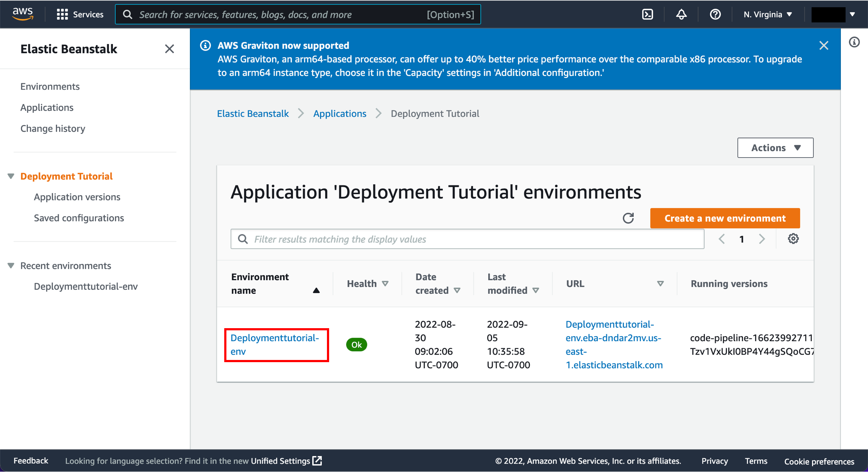This screenshot has height=472, width=868.
Task: Open the notifications bell
Action: point(681,14)
